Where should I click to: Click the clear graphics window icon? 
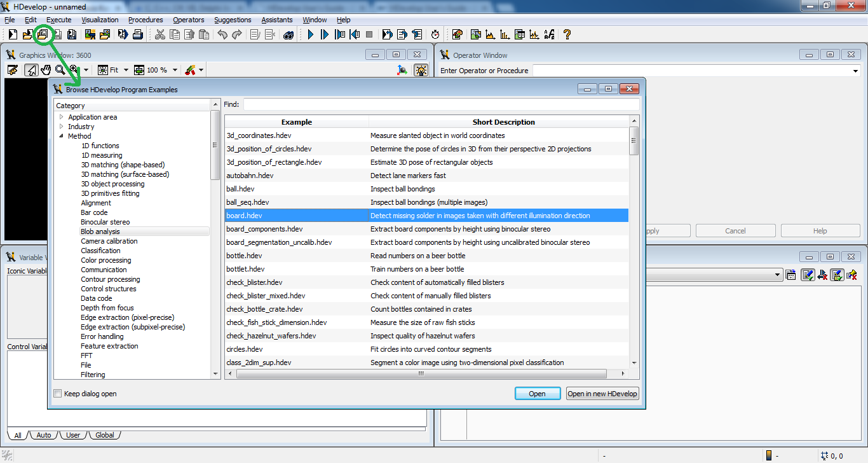coord(13,70)
